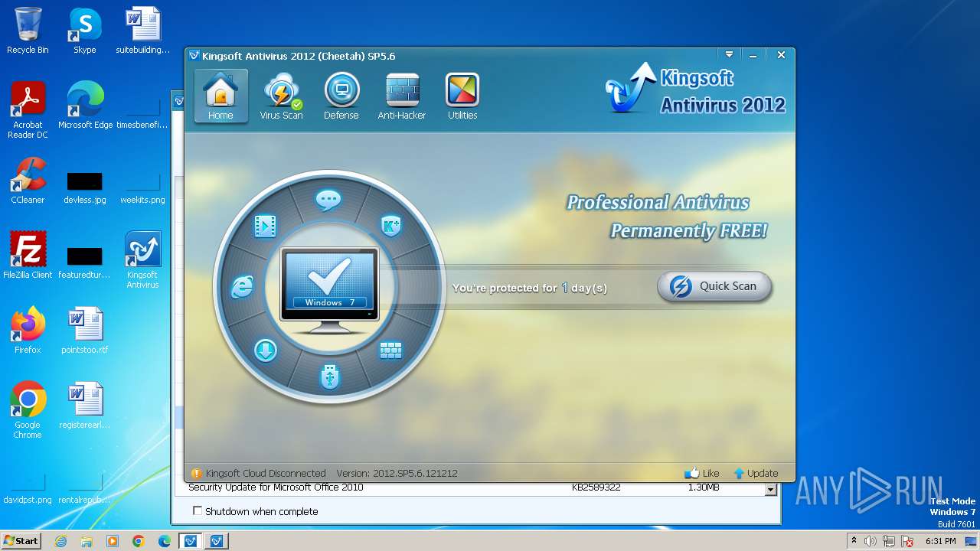Screen dimensions: 980x551
Task: Select the download arrow icon on the ring
Action: point(265,350)
